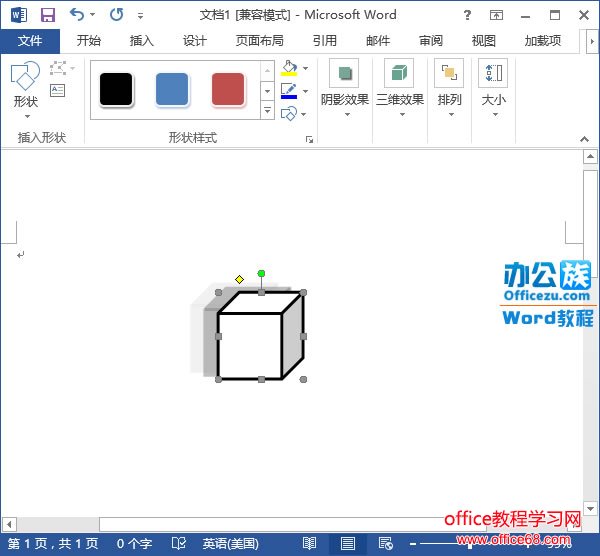Switch to the 引用 tab
Viewport: 600px width, 556px height.
point(324,41)
